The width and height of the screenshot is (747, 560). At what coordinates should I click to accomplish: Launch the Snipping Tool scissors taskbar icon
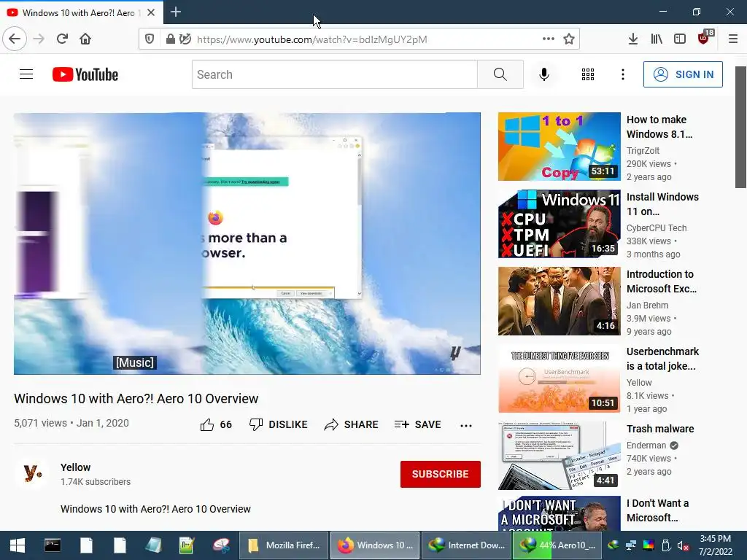click(221, 545)
